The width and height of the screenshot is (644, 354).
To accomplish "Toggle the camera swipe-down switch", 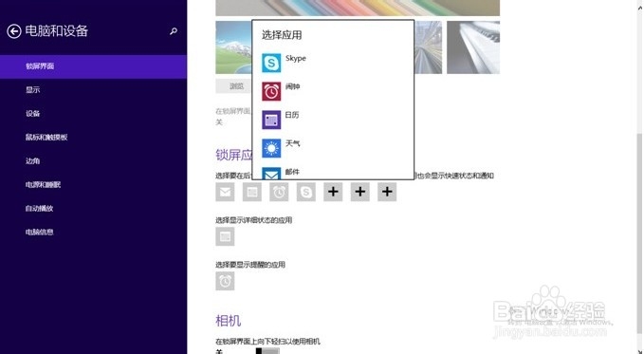I will 267,351.
